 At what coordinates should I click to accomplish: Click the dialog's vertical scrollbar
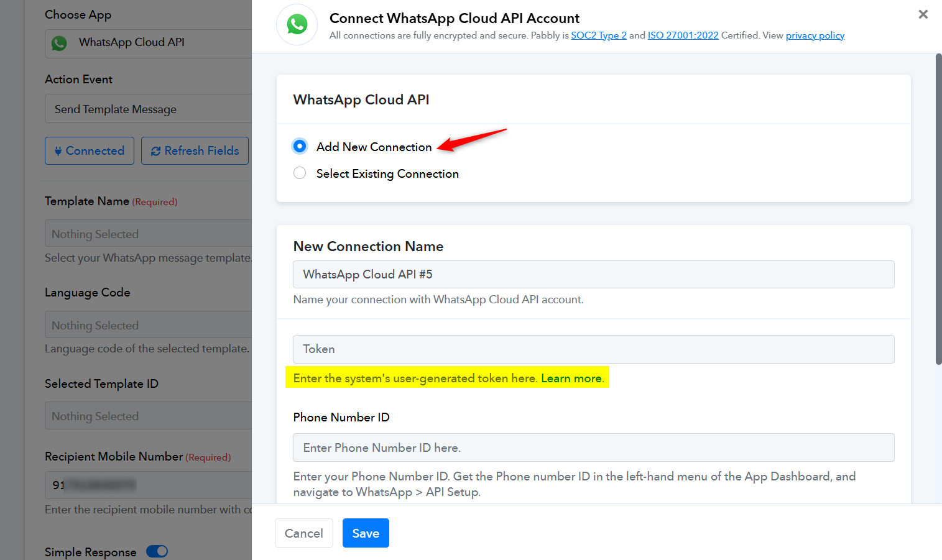point(938,209)
